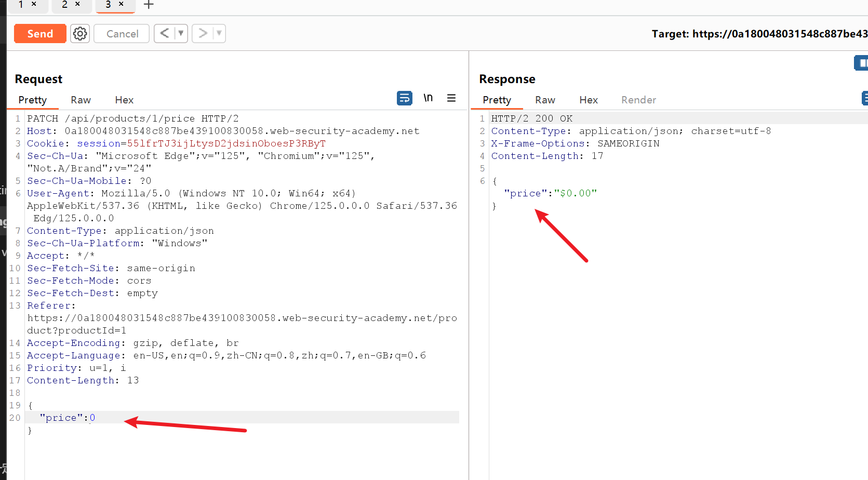Image resolution: width=868 pixels, height=480 pixels.
Task: Close Repeater tab 2
Action: [77, 4]
